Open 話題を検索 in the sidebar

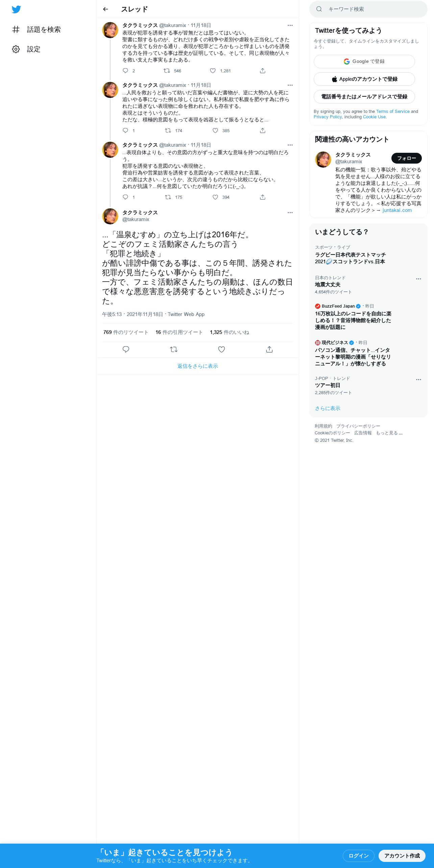pos(37,30)
